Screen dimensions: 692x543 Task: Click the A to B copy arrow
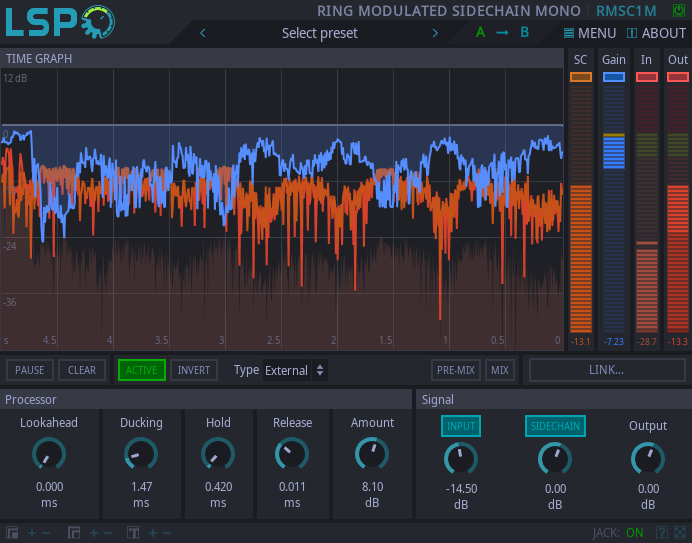click(x=502, y=33)
